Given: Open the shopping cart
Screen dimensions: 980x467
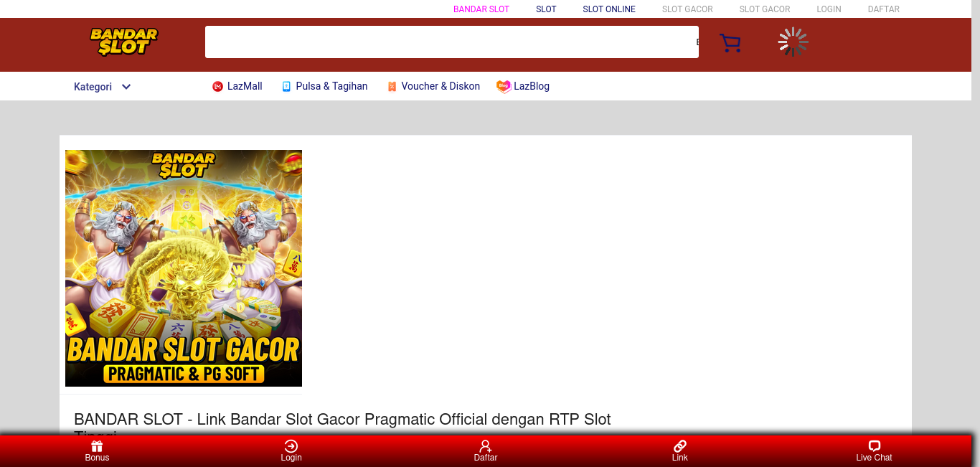Looking at the screenshot, I should click(730, 43).
